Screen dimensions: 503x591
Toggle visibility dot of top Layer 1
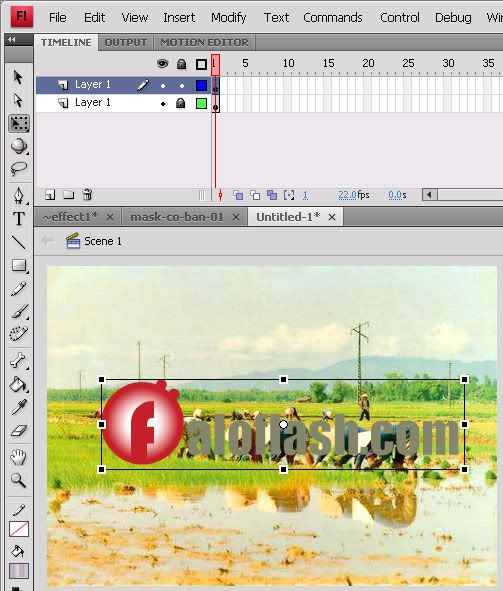[163, 86]
